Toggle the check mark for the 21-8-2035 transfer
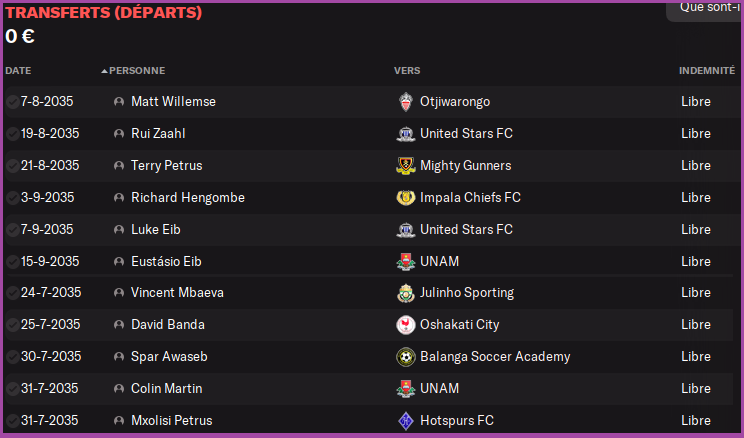This screenshot has width=744, height=438. pyautogui.click(x=12, y=166)
